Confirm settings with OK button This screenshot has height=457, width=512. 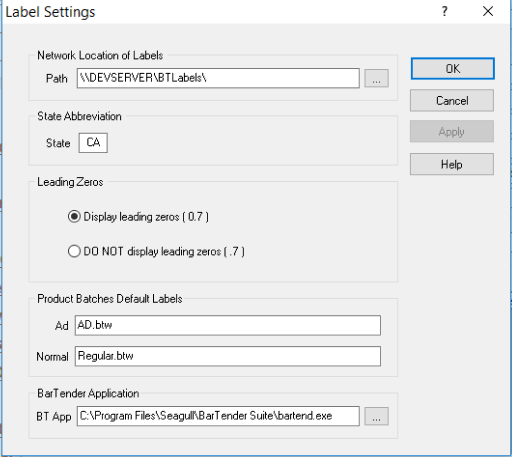click(x=452, y=69)
